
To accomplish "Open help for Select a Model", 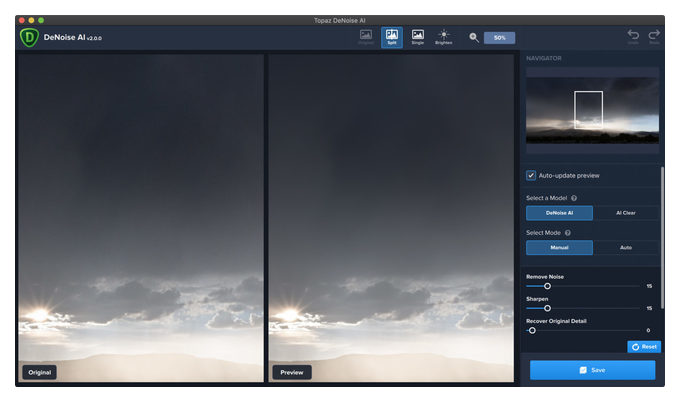I will tap(574, 198).
